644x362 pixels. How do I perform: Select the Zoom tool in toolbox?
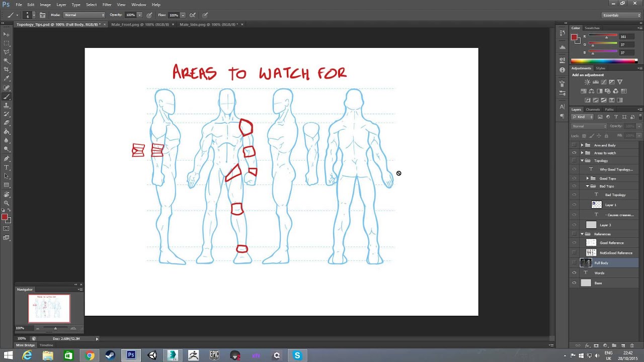(x=7, y=203)
